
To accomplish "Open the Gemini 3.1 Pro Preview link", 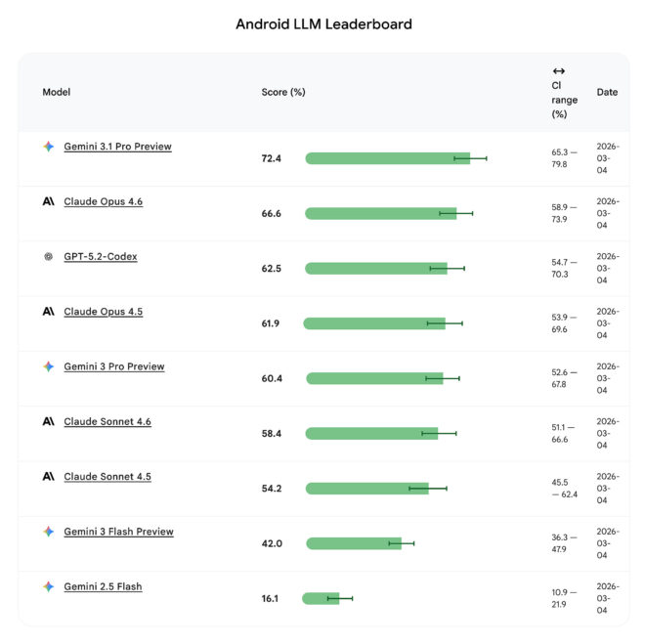I will pyautogui.click(x=117, y=147).
